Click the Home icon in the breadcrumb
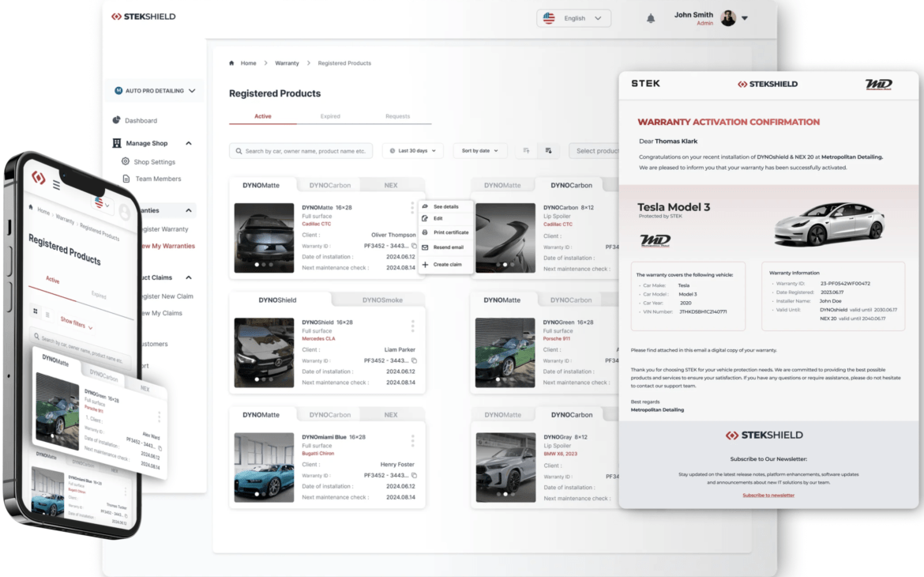 pos(231,63)
